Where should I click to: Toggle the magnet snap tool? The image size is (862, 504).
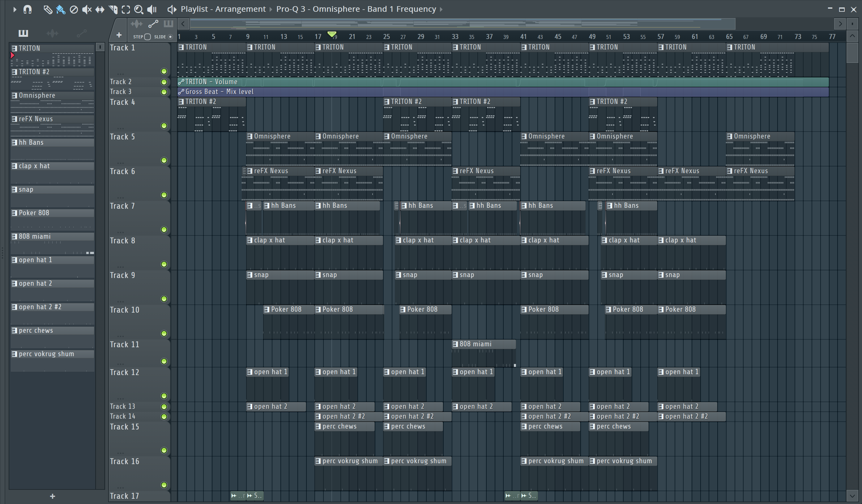point(28,10)
